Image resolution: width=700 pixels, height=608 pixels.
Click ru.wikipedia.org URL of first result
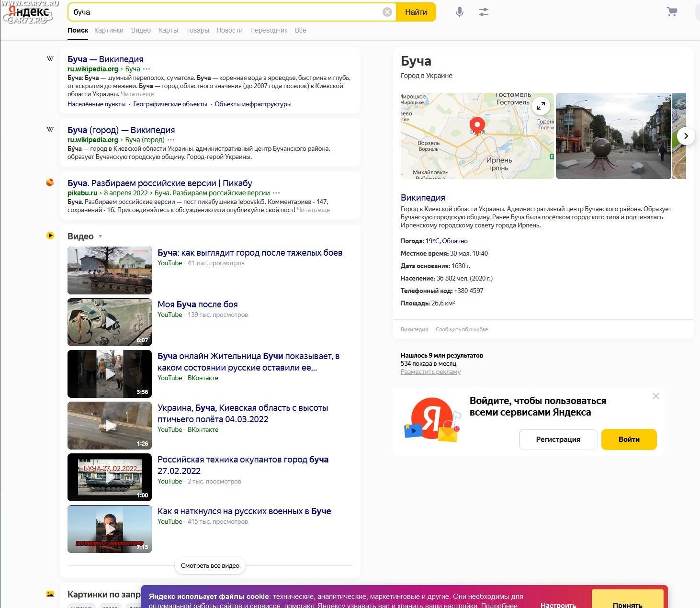tap(93, 69)
